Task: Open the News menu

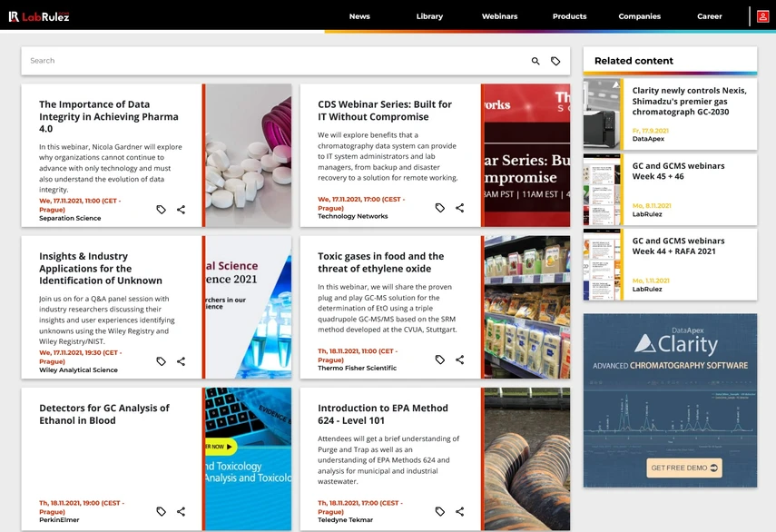Action: click(x=359, y=16)
